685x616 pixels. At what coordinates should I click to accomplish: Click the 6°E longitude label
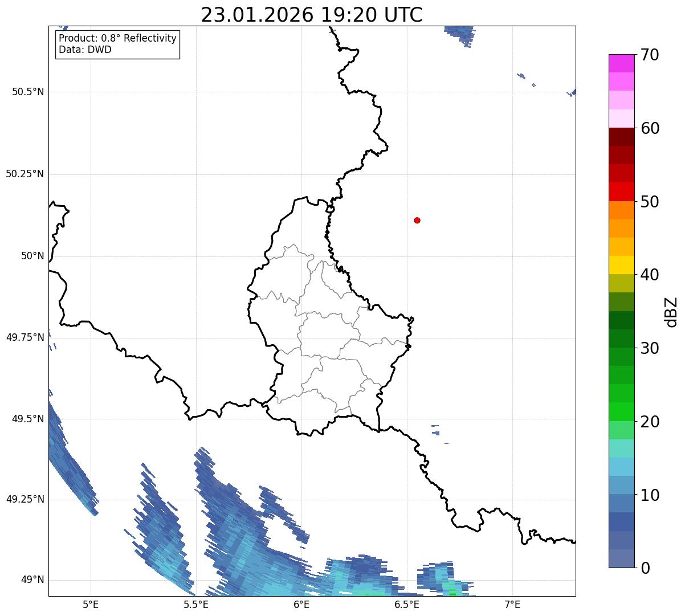301,605
